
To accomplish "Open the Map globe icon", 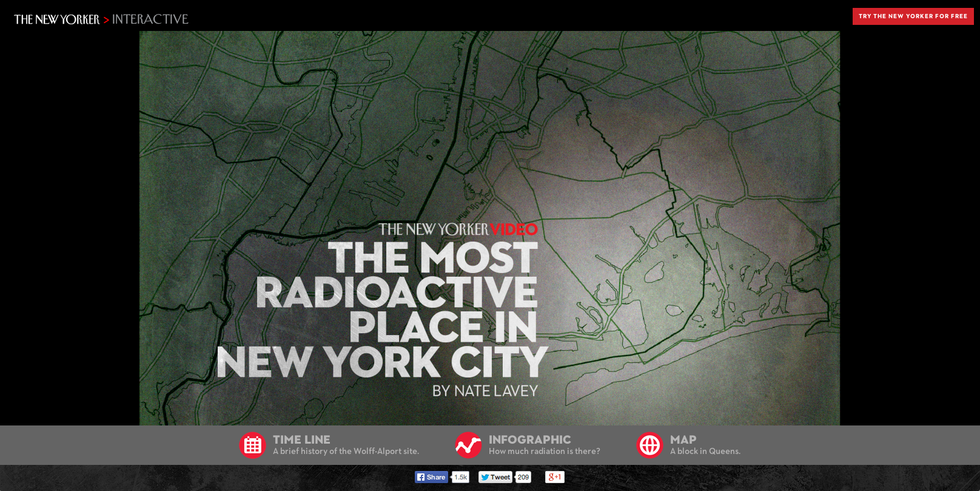I will point(649,445).
